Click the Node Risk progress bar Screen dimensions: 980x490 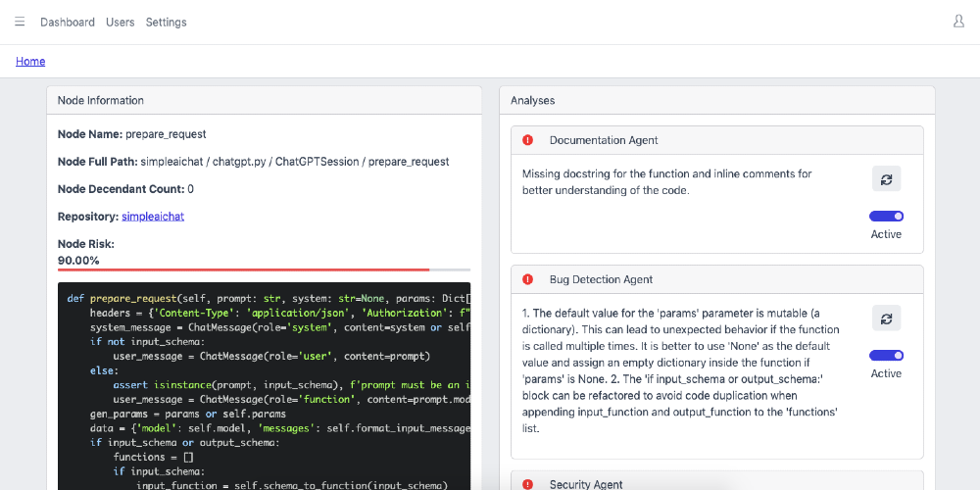(x=264, y=270)
